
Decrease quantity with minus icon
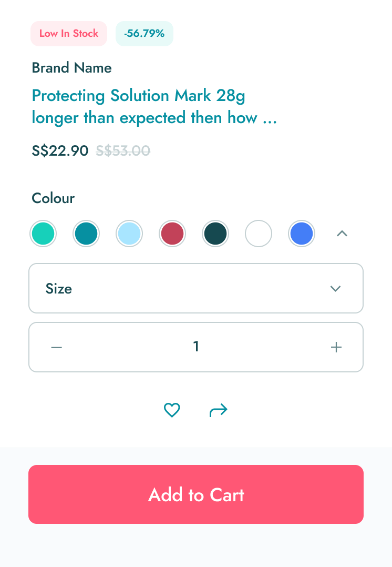(57, 347)
